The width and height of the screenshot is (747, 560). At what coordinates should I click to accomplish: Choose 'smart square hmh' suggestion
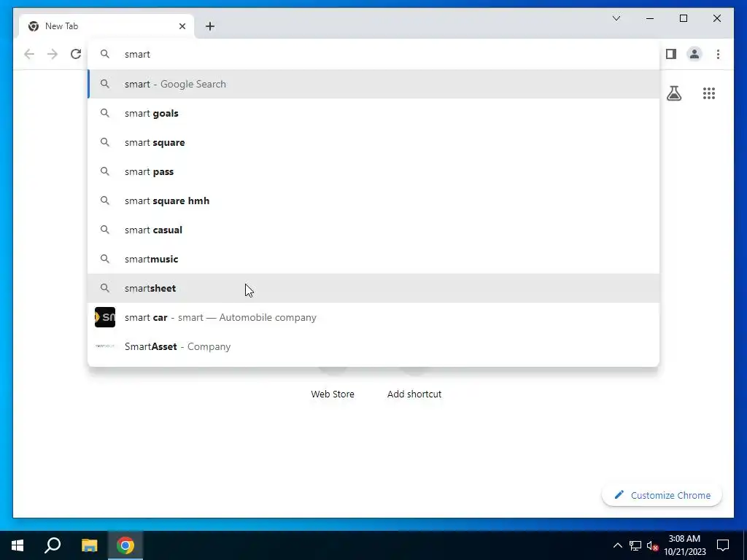coord(373,201)
